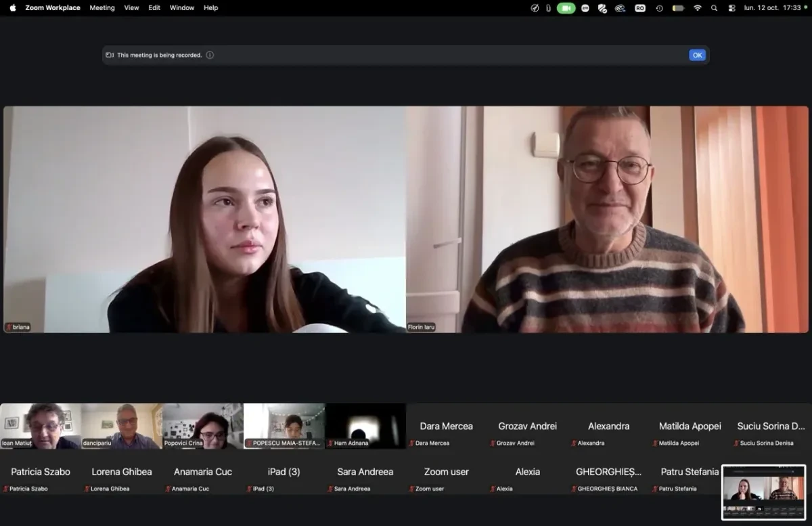Image resolution: width=812 pixels, height=526 pixels.
Task: Select the Dara Mercea participant tile
Action: click(x=447, y=426)
